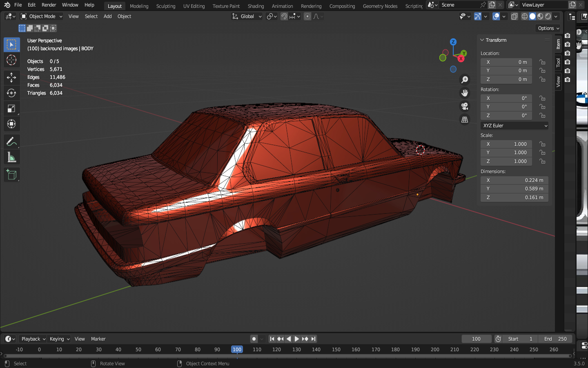Image resolution: width=588 pixels, height=368 pixels.
Task: Select the Select Box tool
Action: click(x=11, y=45)
